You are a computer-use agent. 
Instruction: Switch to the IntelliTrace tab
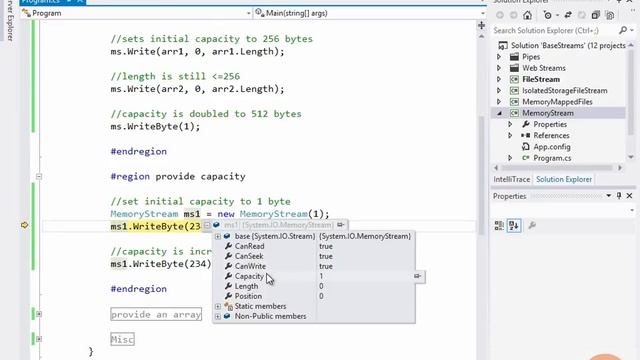coord(511,180)
